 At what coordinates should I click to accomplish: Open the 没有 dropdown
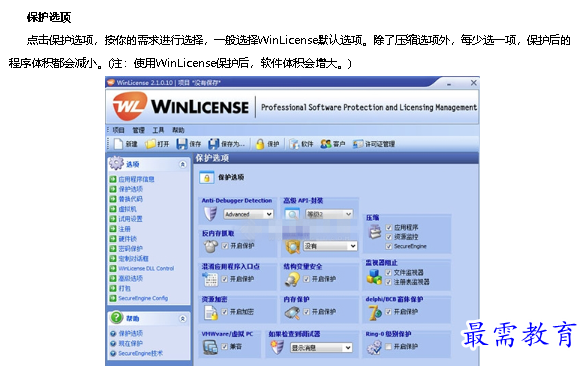coord(330,246)
